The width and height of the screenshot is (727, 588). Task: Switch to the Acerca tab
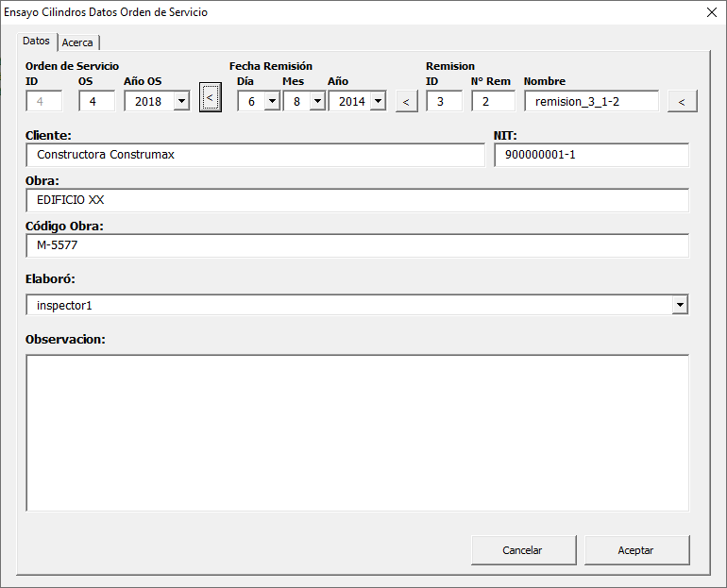coord(77,42)
